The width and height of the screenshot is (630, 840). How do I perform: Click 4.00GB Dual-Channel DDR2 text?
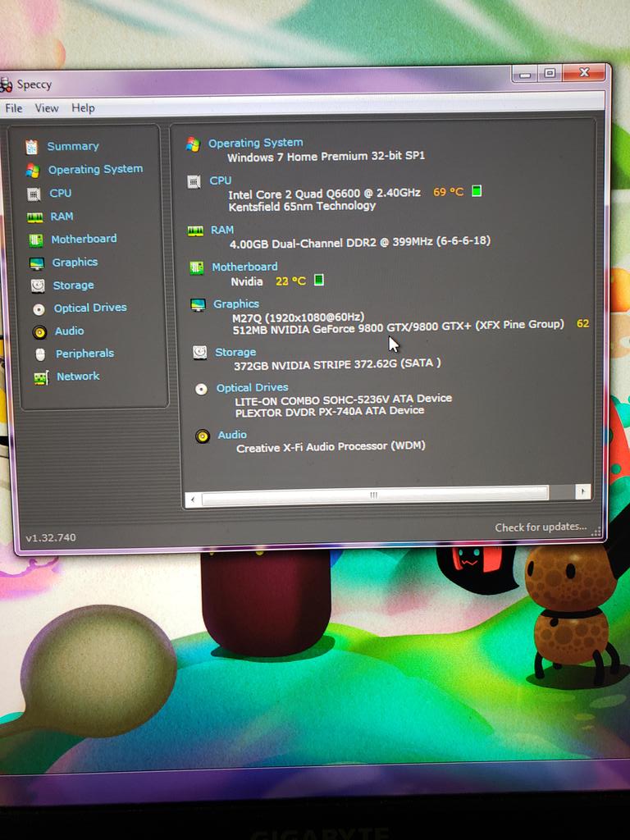pyautogui.click(x=360, y=242)
